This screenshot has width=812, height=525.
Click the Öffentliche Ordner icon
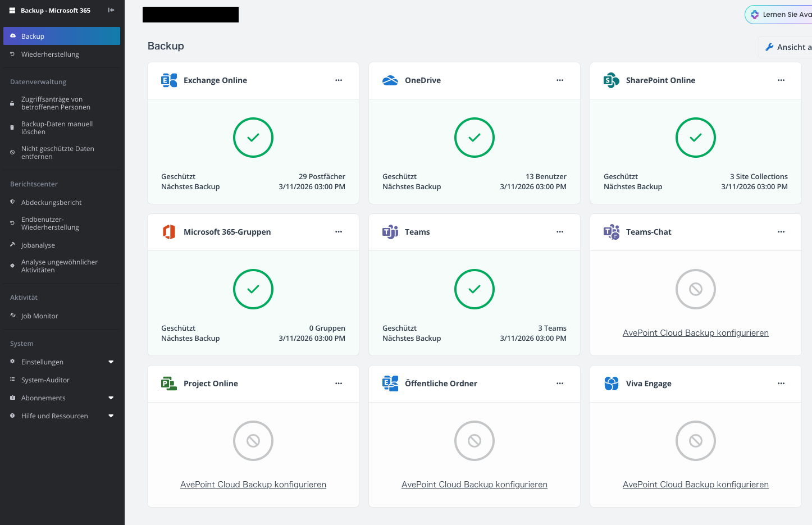pyautogui.click(x=390, y=384)
